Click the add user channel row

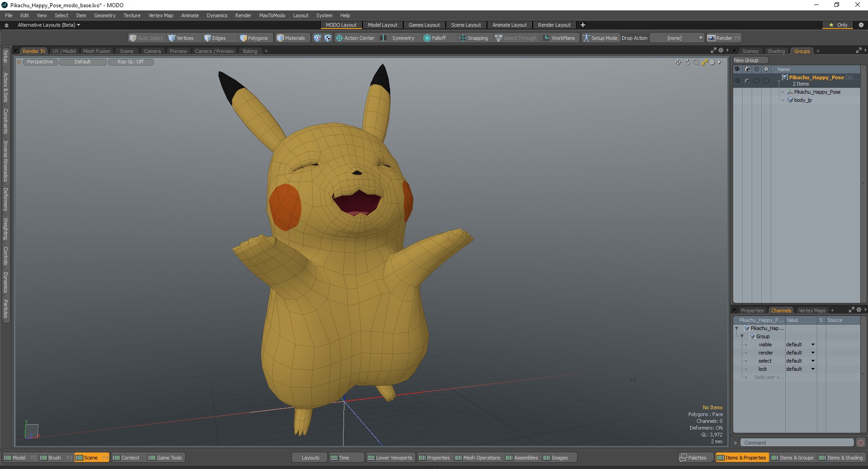click(x=768, y=377)
